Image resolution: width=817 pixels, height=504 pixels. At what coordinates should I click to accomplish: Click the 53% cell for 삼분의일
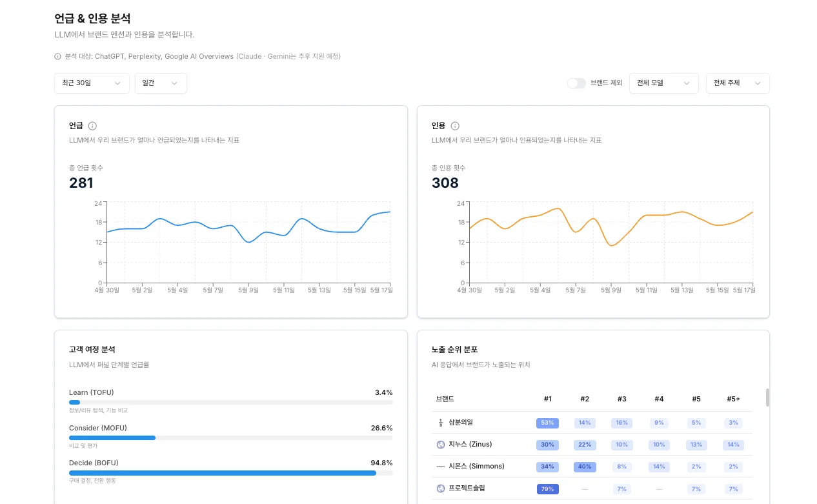point(547,423)
